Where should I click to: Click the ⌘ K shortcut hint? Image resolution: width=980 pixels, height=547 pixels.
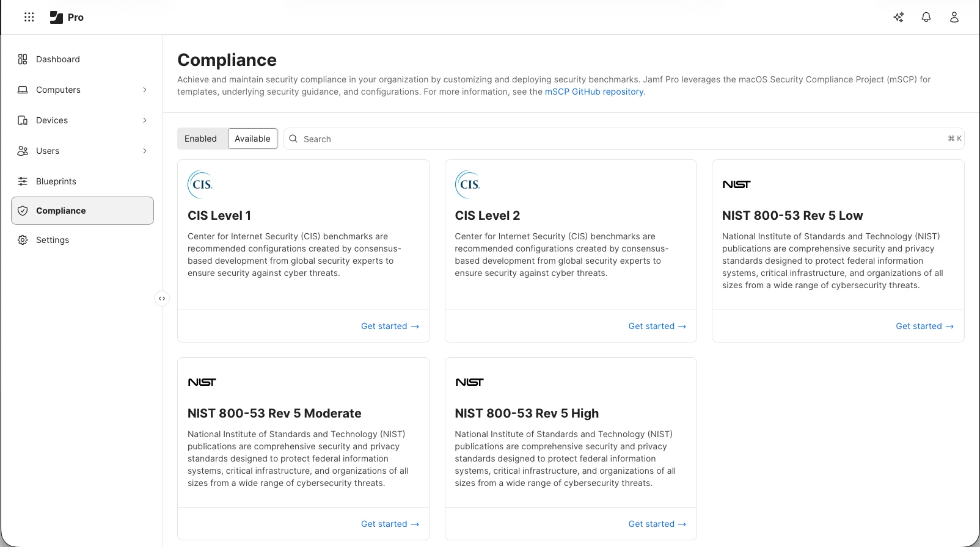[954, 139]
